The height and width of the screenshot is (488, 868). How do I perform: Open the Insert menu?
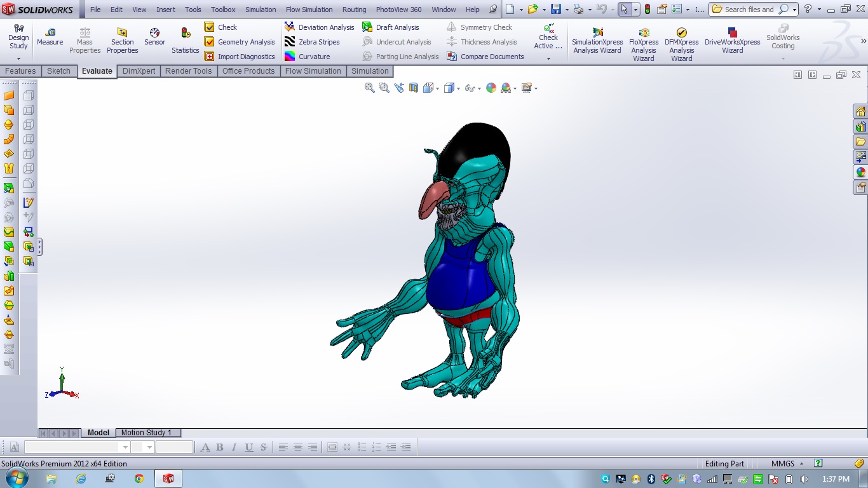tap(166, 10)
